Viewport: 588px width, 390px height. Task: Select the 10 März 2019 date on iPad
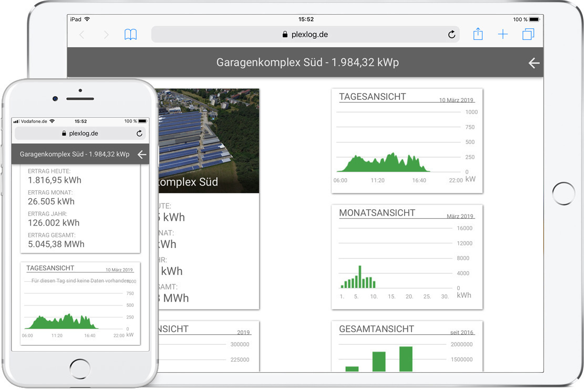point(456,100)
